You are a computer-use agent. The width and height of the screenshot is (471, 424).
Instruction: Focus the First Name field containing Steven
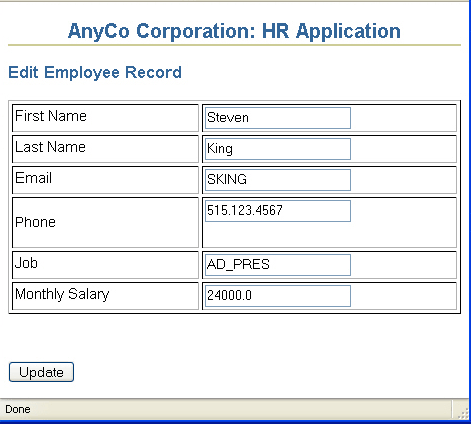click(278, 118)
